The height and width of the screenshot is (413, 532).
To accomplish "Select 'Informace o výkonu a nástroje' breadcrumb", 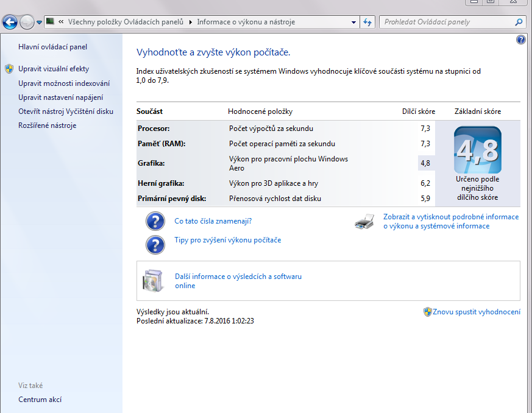I will coord(246,22).
